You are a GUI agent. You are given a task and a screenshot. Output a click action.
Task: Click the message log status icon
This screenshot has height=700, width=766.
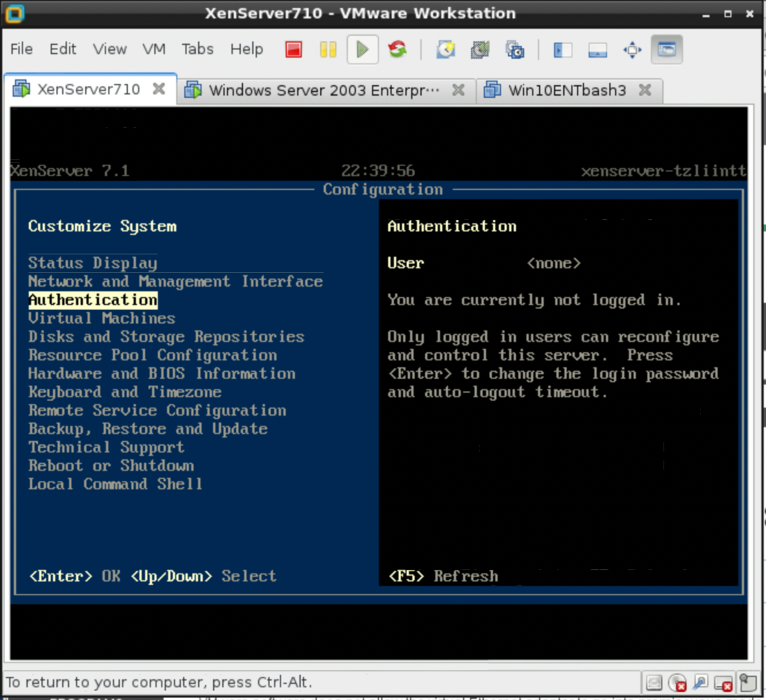point(747,682)
